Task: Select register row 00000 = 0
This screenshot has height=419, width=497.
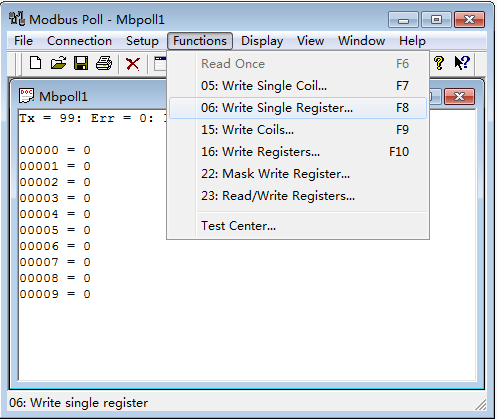Action: coord(55,150)
